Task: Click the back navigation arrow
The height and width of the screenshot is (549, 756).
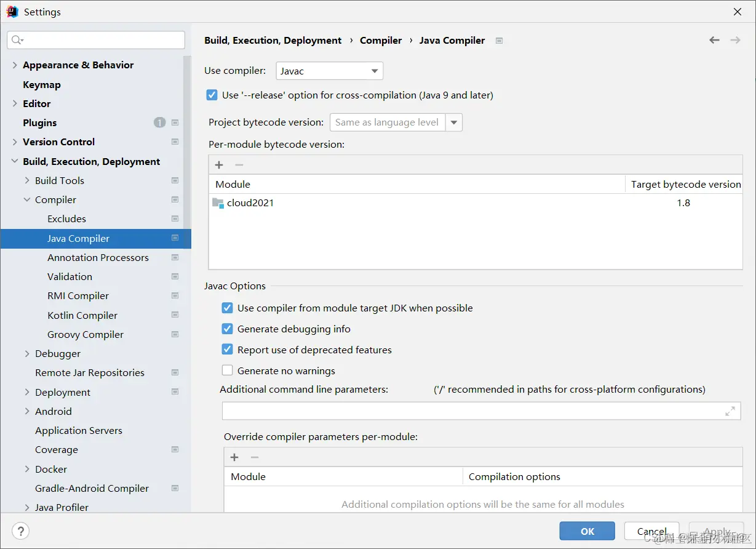Action: point(714,40)
